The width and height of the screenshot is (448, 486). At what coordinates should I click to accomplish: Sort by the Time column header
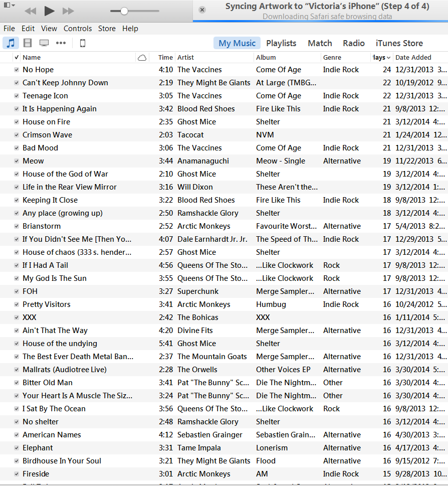(x=166, y=57)
